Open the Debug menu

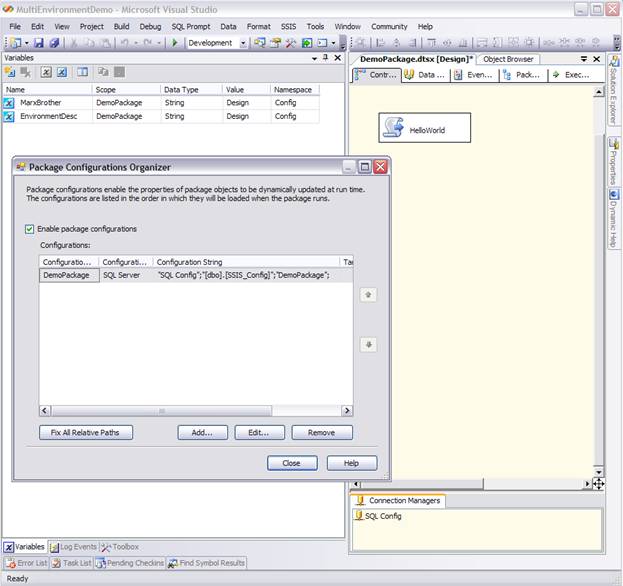(150, 27)
